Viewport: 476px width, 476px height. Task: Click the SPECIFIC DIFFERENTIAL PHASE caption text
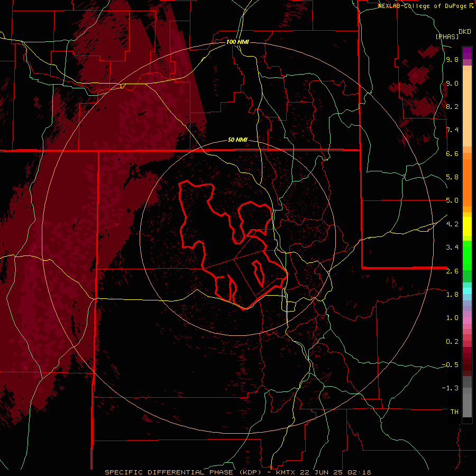169,472
